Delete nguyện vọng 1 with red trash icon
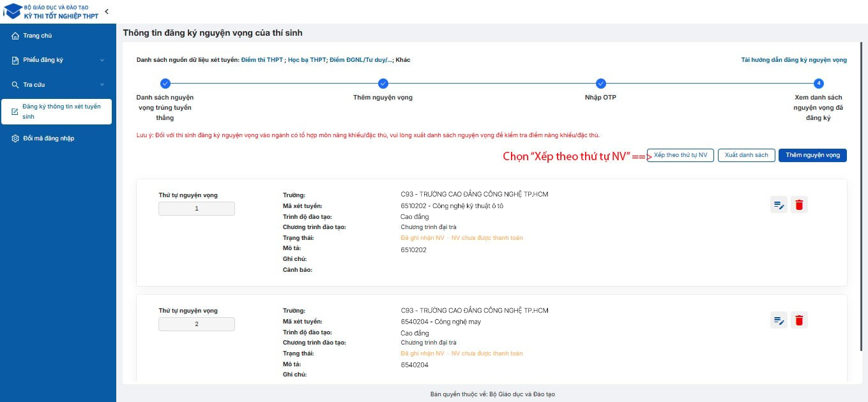This screenshot has width=868, height=402. pos(800,205)
